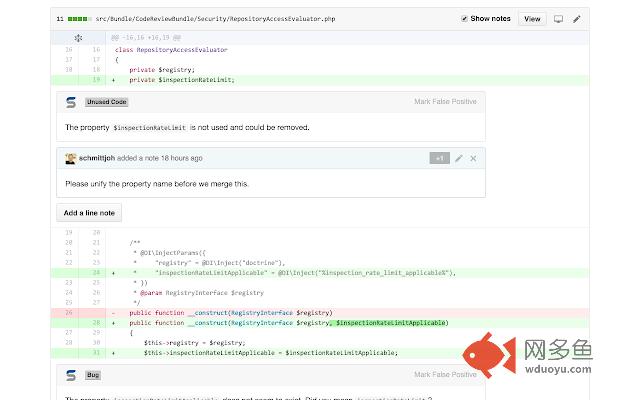
Task: Expand hidden lines with the snowflake expander icon
Action: pos(78,38)
